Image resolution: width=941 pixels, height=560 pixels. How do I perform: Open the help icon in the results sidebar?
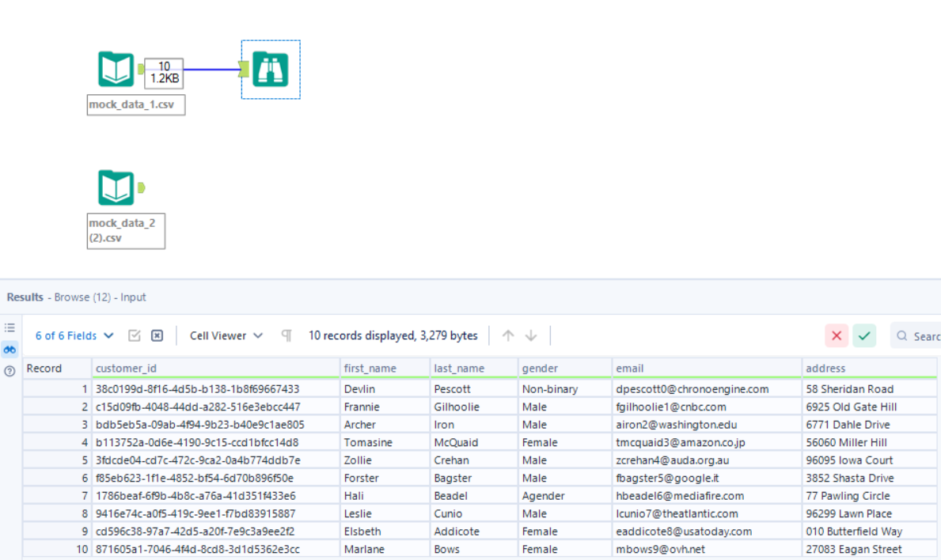10,370
